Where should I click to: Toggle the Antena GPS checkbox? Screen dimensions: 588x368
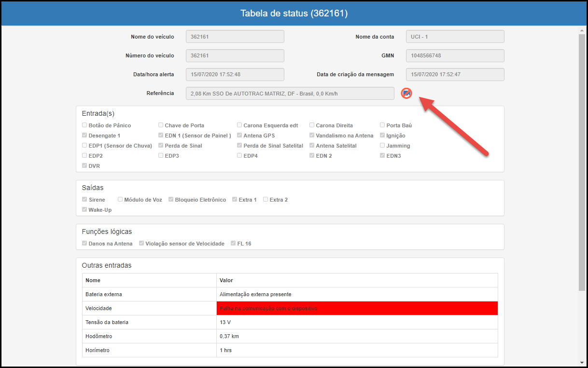pyautogui.click(x=239, y=136)
